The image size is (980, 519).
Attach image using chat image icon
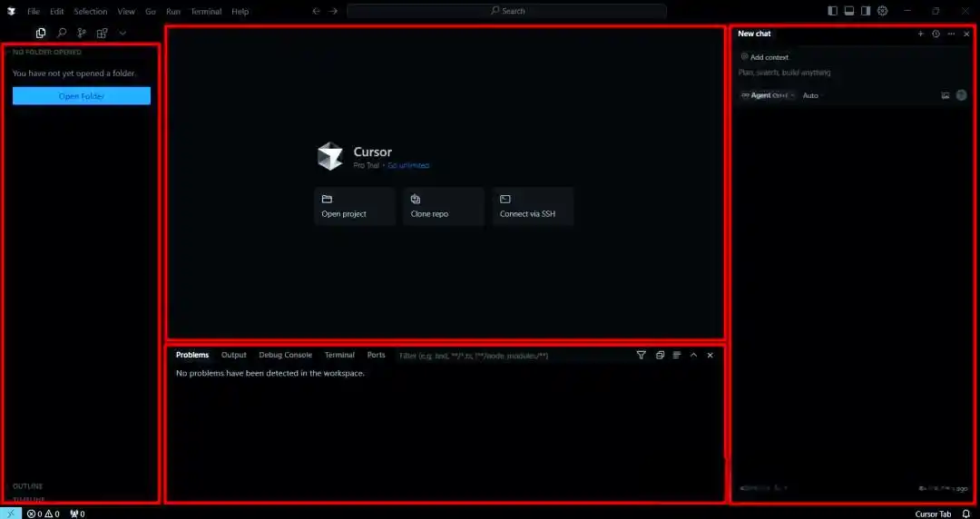pos(945,95)
